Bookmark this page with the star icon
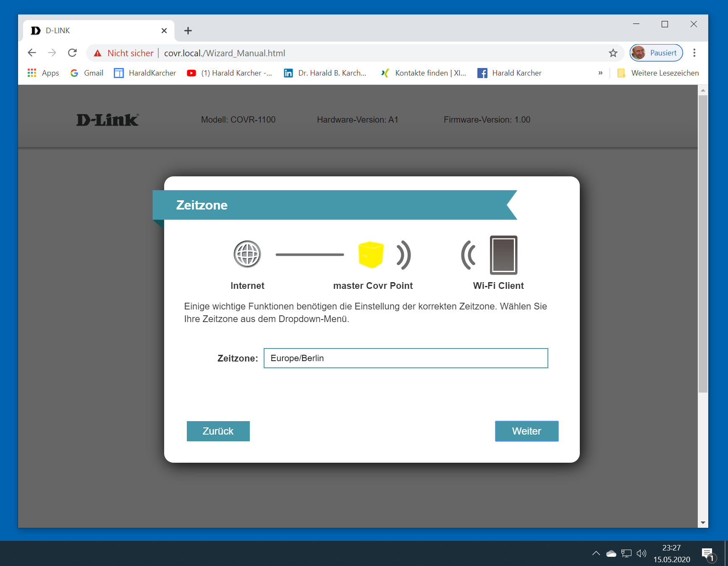This screenshot has width=728, height=566. coord(613,53)
